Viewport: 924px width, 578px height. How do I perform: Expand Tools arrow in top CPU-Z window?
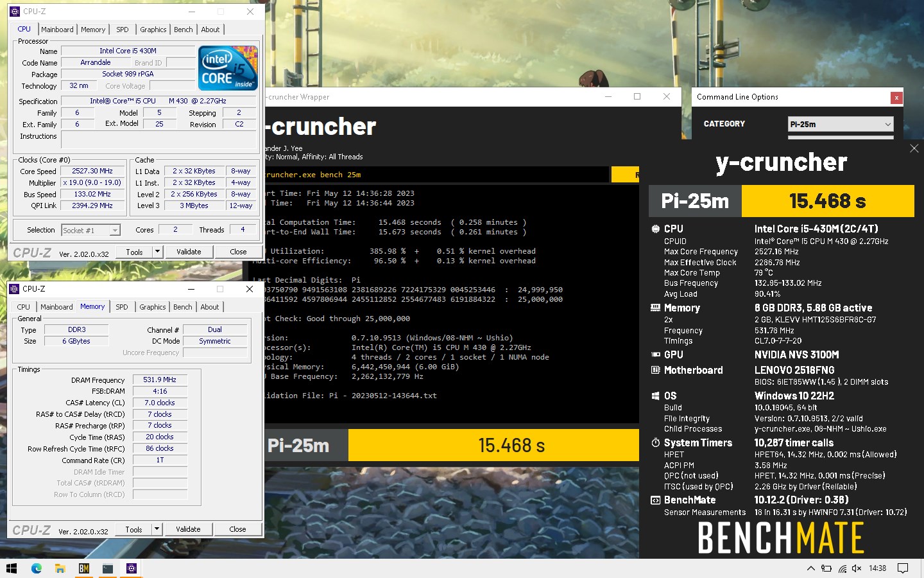pyautogui.click(x=157, y=252)
